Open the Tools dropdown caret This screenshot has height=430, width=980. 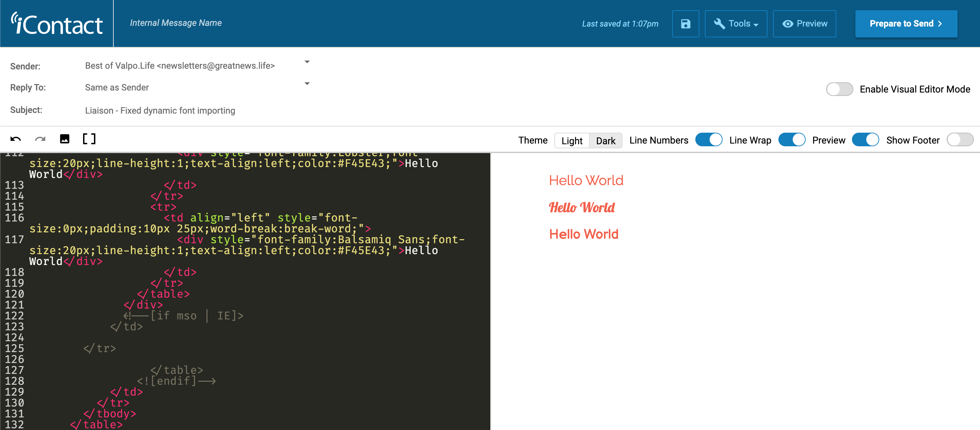click(x=756, y=25)
